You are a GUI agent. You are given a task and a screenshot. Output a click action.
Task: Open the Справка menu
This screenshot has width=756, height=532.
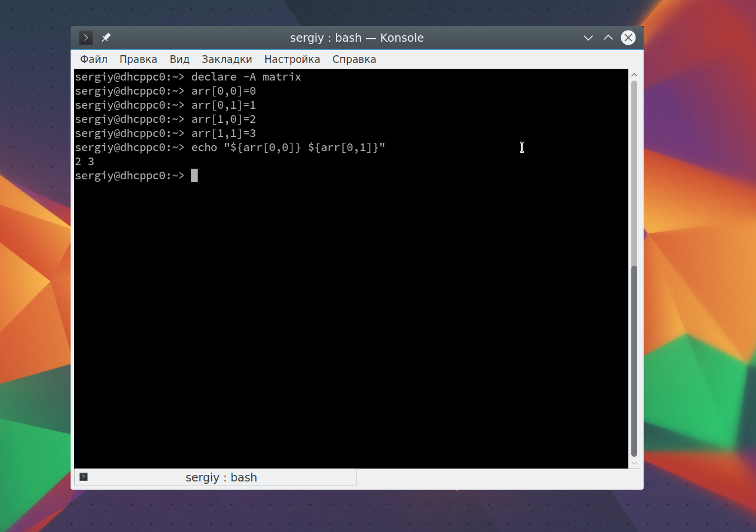[x=354, y=59]
